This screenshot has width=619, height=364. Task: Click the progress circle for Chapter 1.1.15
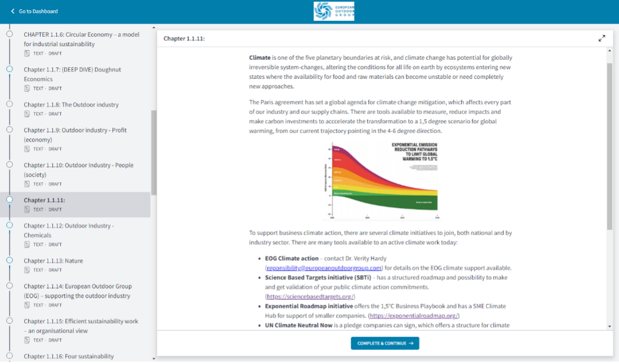[x=10, y=321]
